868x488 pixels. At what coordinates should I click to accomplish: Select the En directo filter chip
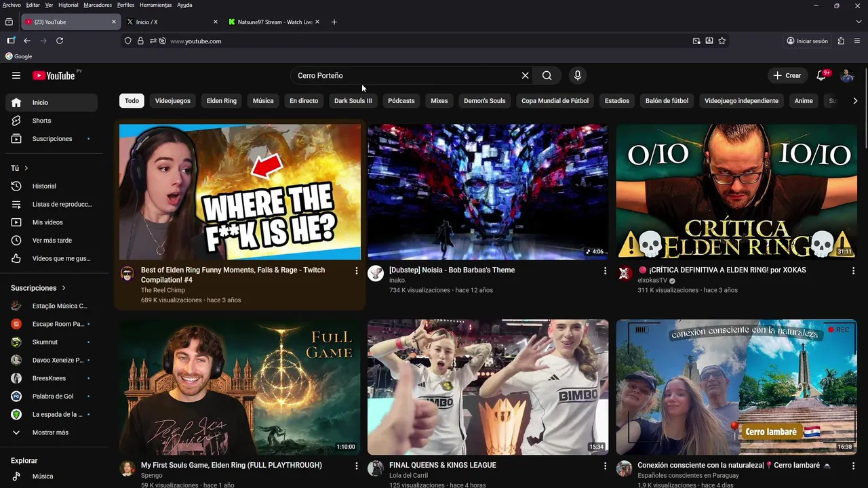(x=304, y=101)
